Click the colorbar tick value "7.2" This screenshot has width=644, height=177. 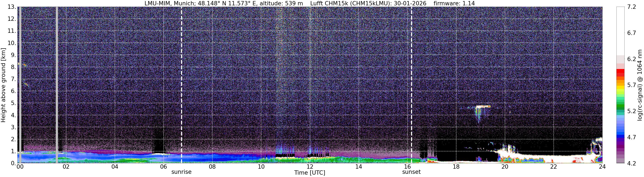pyautogui.click(x=632, y=7)
